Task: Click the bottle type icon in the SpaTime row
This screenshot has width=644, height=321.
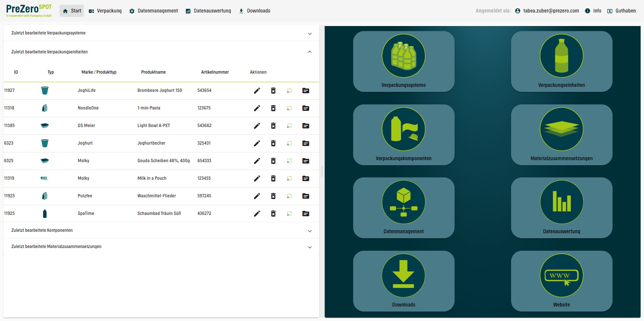Action: pos(45,214)
